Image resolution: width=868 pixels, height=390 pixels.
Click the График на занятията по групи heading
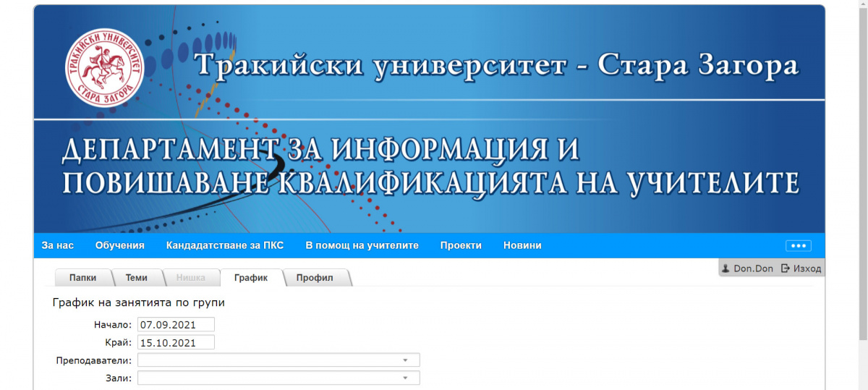click(x=139, y=302)
